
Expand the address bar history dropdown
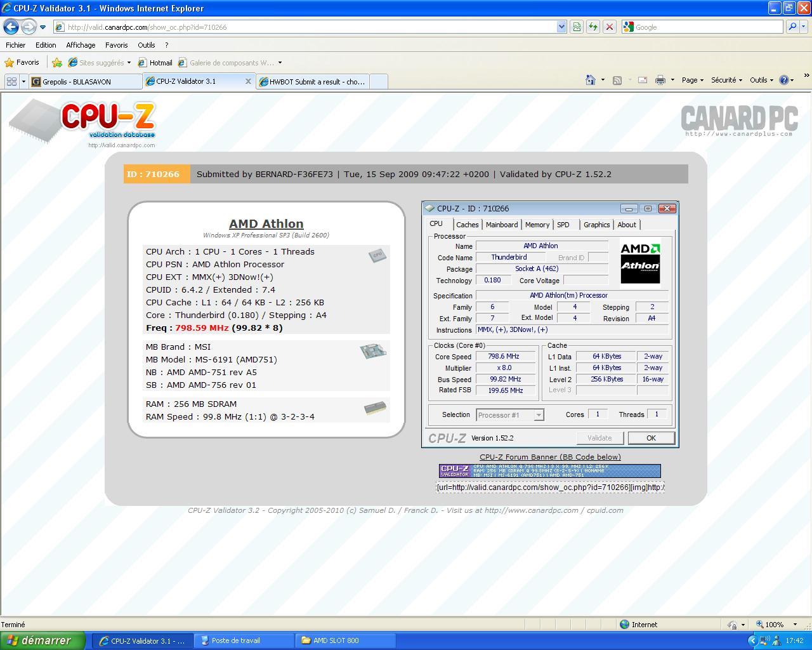[561, 27]
